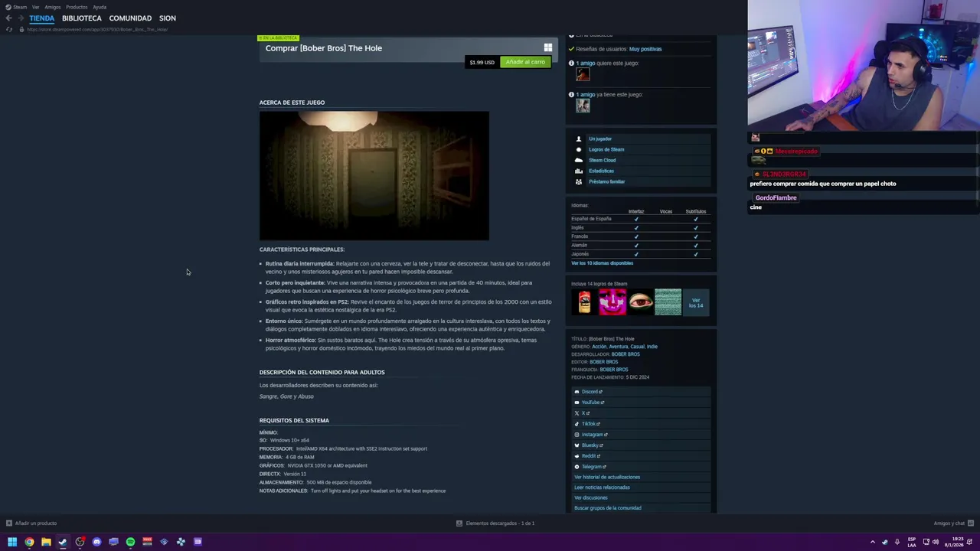Click the Un jugador feature
980x551 pixels.
click(x=600, y=139)
